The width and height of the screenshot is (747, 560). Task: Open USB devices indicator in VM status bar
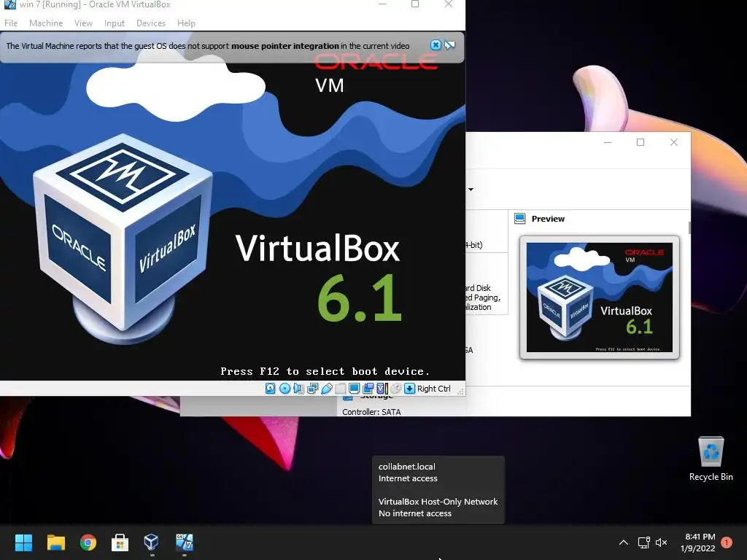(x=326, y=389)
